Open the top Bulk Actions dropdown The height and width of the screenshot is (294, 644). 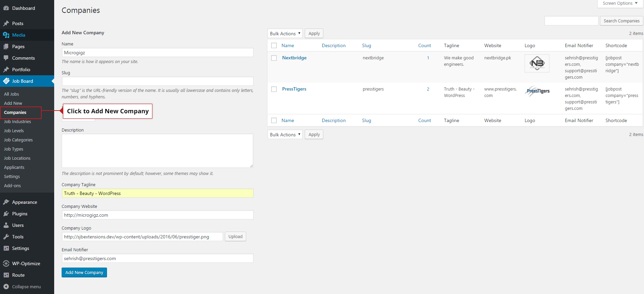[285, 33]
